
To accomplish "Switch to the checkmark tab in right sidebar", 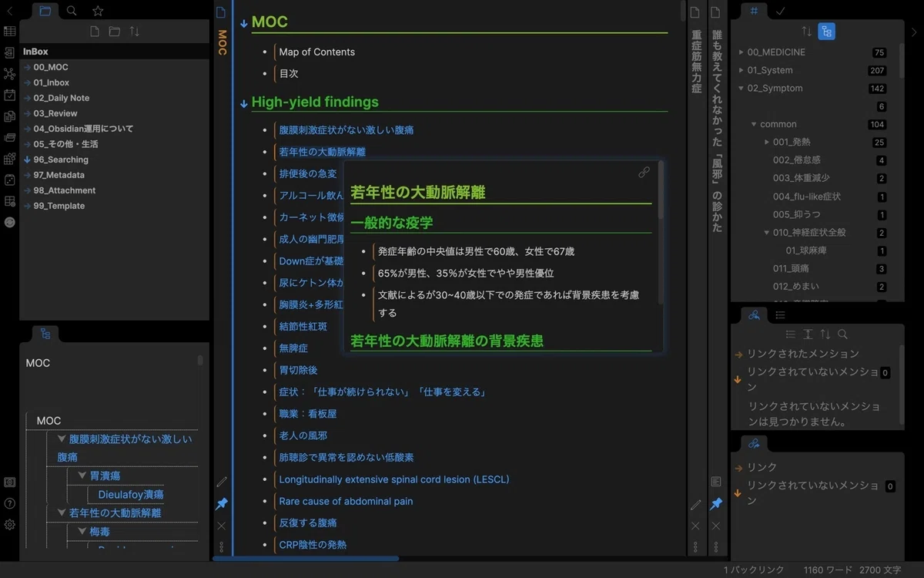I will click(780, 11).
